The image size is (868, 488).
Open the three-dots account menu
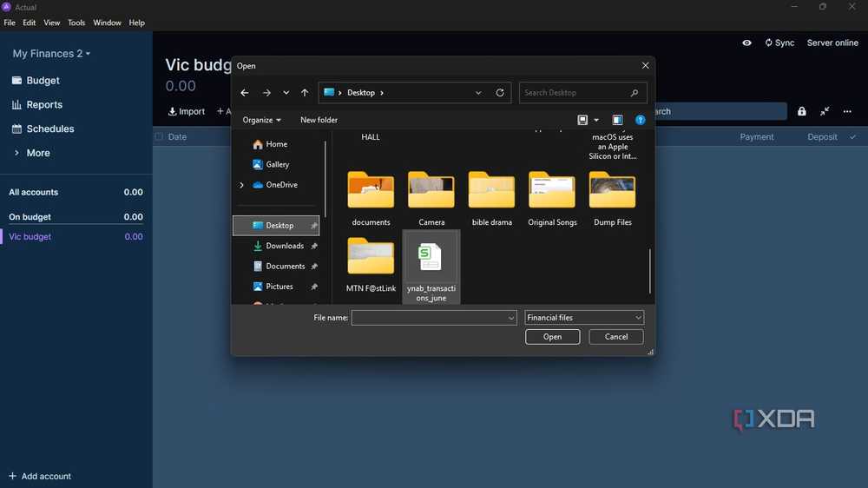[x=847, y=111]
